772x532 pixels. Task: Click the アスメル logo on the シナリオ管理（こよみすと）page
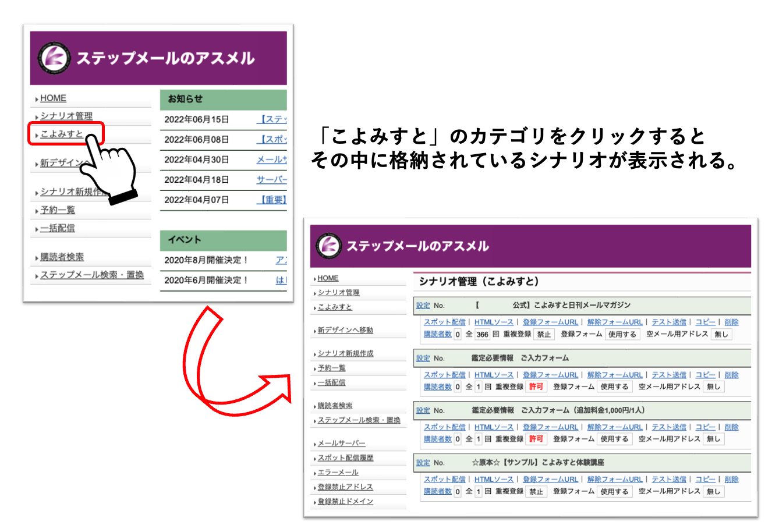(328, 246)
